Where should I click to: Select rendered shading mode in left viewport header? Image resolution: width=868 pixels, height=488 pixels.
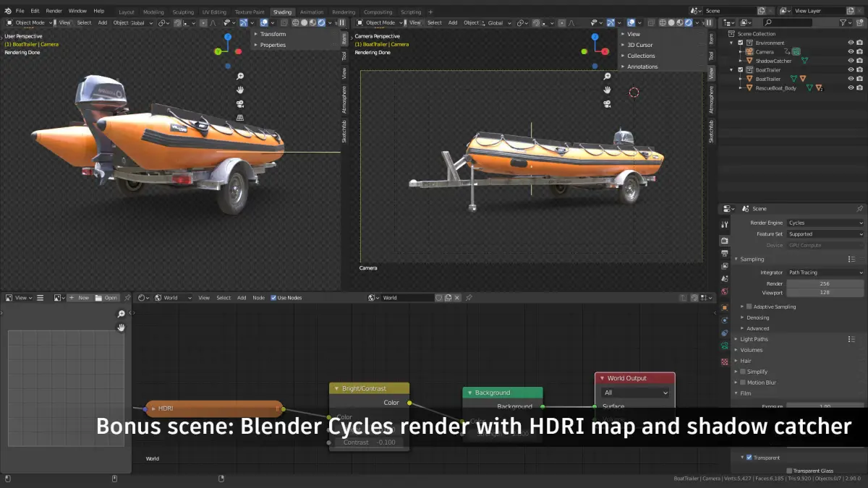coord(320,22)
